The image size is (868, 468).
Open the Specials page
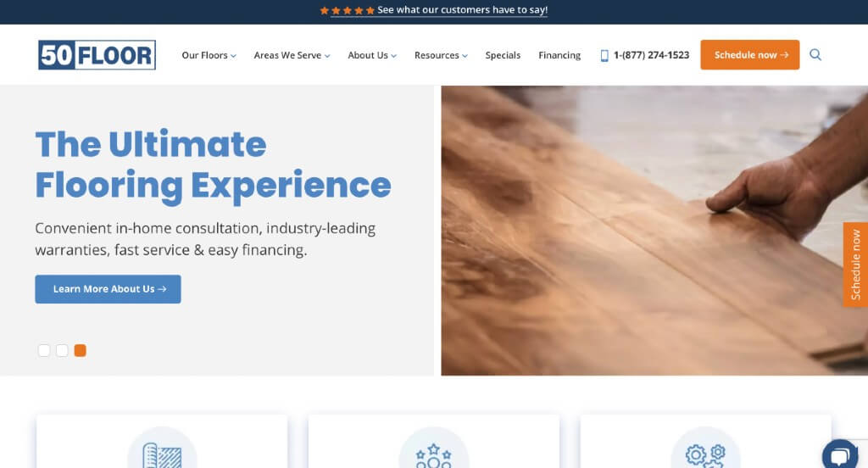pyautogui.click(x=503, y=55)
